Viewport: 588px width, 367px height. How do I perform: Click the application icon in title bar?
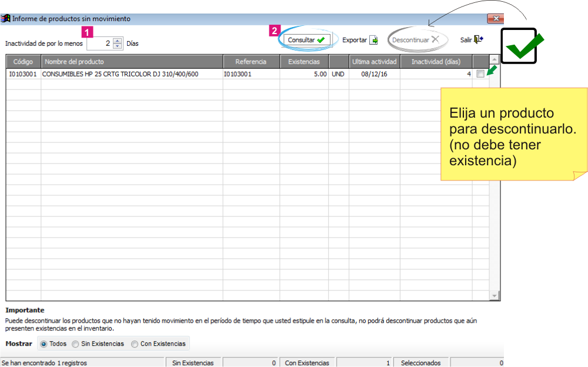point(6,18)
